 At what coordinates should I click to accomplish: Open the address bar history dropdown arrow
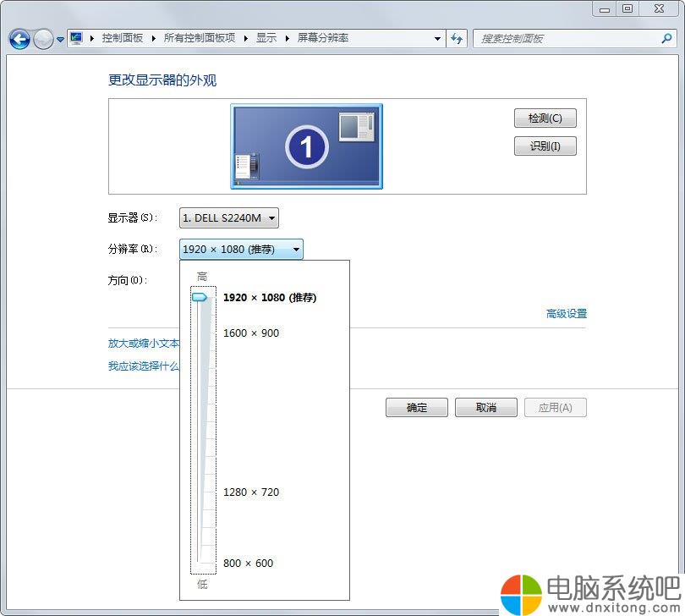pyautogui.click(x=437, y=38)
